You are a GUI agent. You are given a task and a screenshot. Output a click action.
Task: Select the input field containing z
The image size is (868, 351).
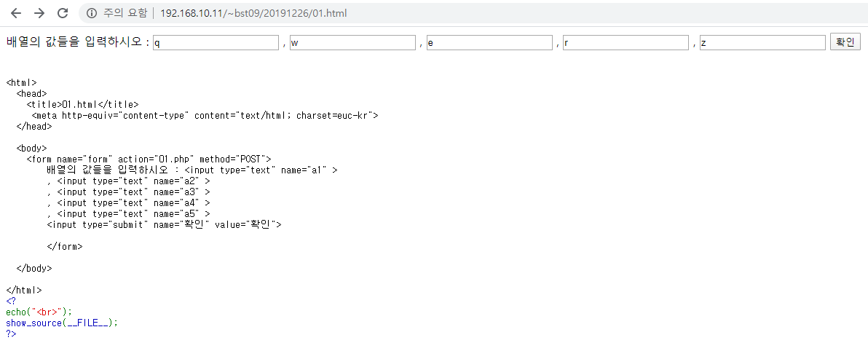pyautogui.click(x=762, y=43)
